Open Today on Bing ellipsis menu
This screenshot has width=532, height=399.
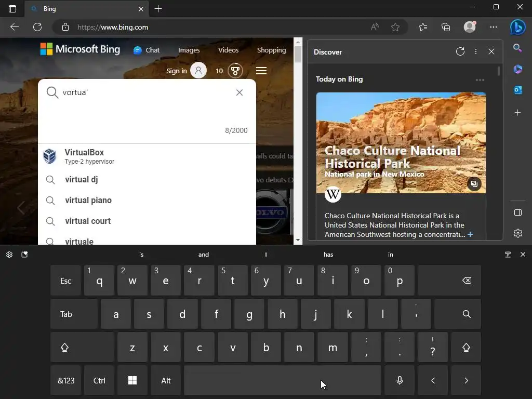(480, 80)
